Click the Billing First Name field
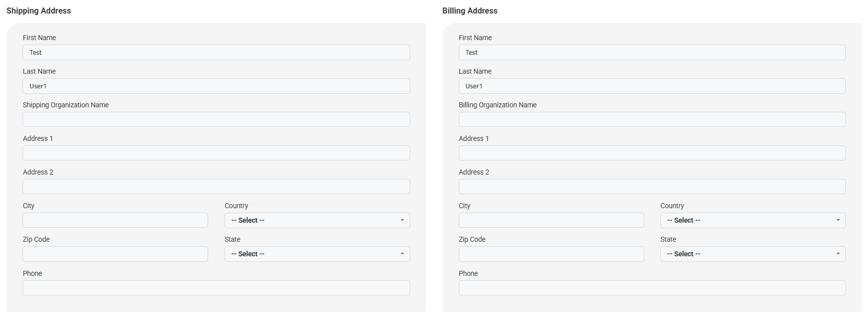868x318 pixels. (x=652, y=53)
